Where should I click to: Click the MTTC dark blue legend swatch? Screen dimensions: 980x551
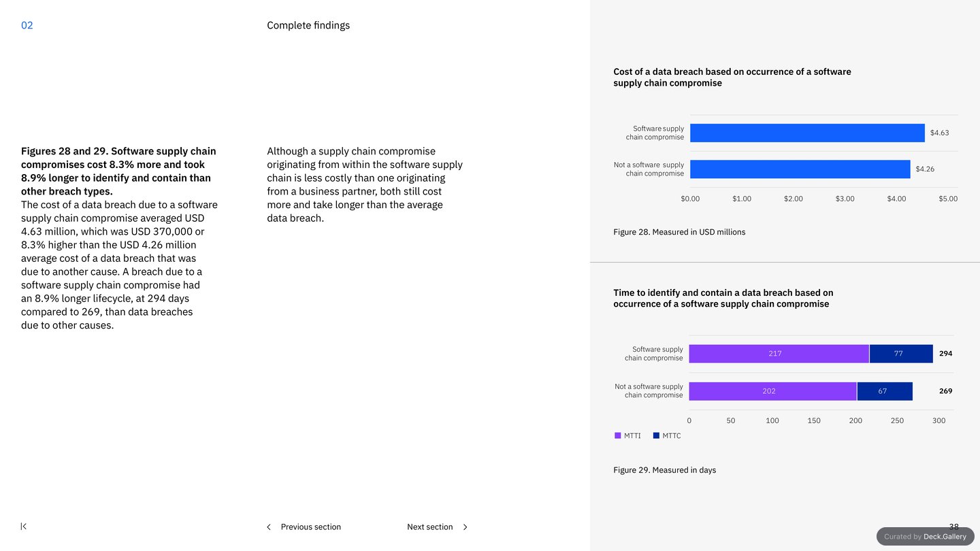[x=656, y=435]
